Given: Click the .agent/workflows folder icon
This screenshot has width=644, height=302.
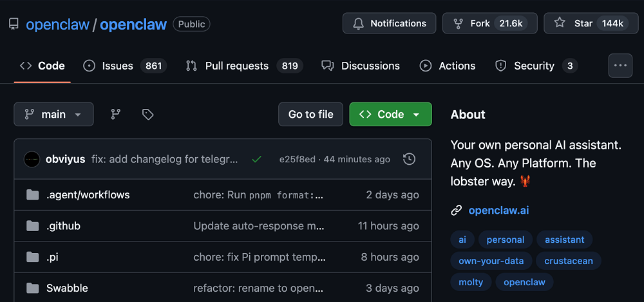Looking at the screenshot, I should [33, 195].
